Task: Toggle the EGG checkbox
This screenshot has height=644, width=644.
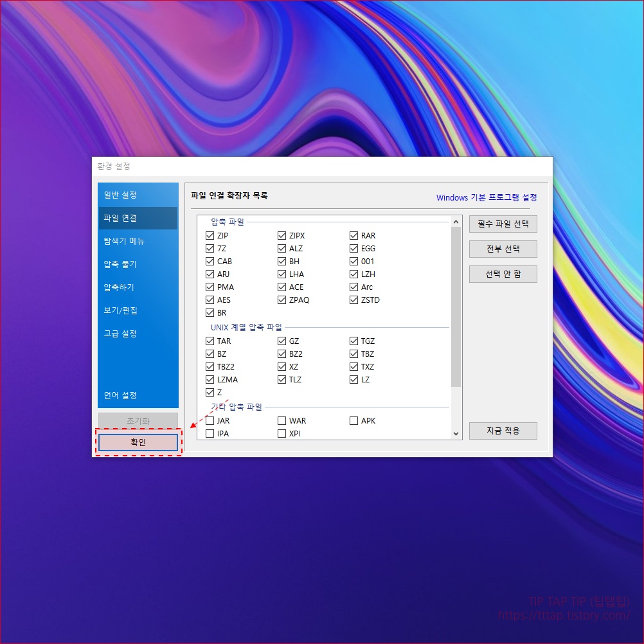Action: click(x=353, y=249)
